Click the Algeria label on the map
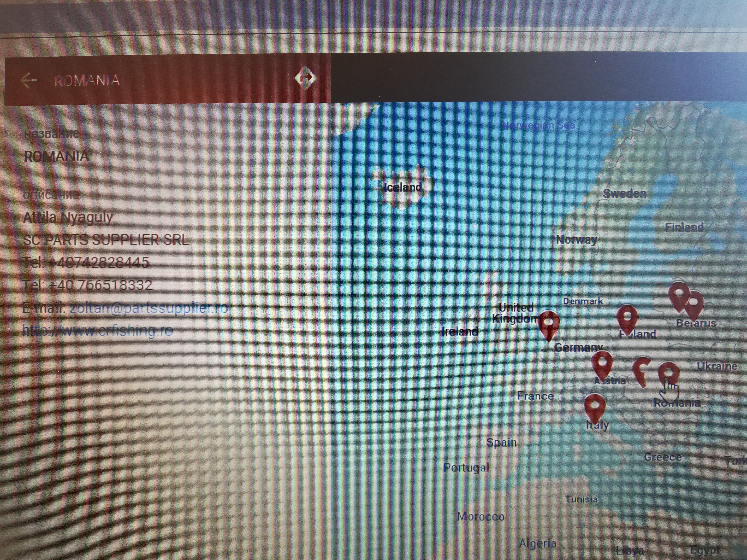The image size is (747, 560). pyautogui.click(x=538, y=543)
